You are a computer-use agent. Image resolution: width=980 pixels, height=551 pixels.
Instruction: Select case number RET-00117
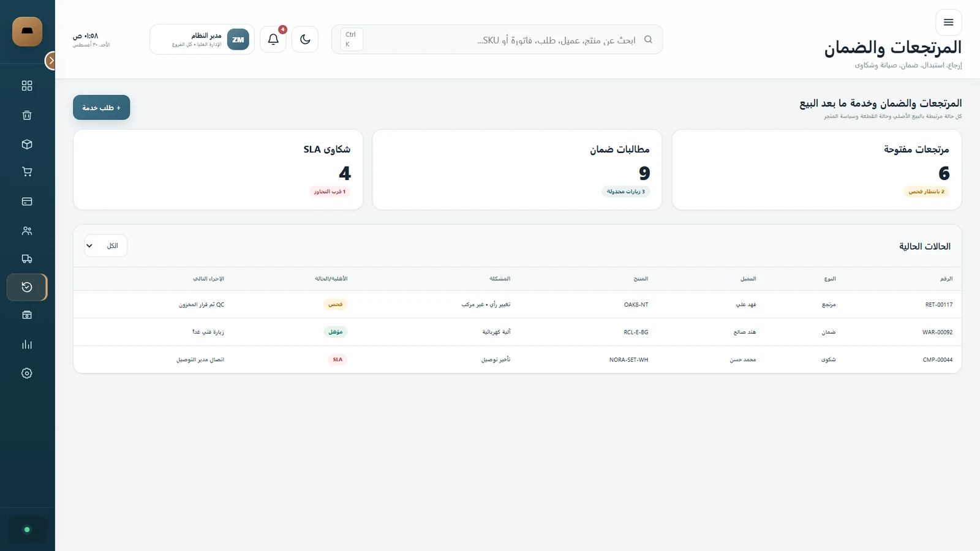click(x=939, y=304)
